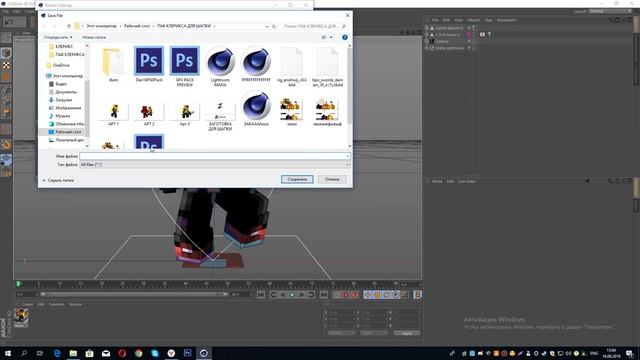Open Mode menu in Attribute Manager

coord(437,181)
